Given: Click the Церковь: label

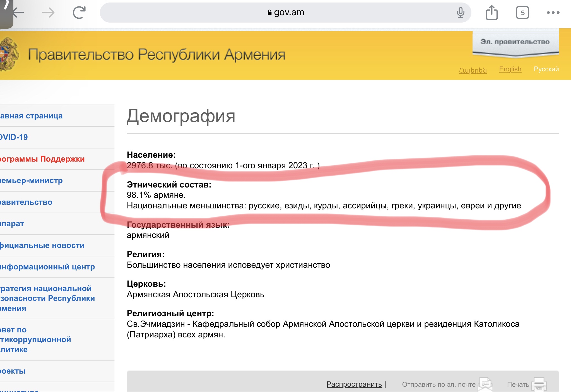Looking at the screenshot, I should (146, 284).
